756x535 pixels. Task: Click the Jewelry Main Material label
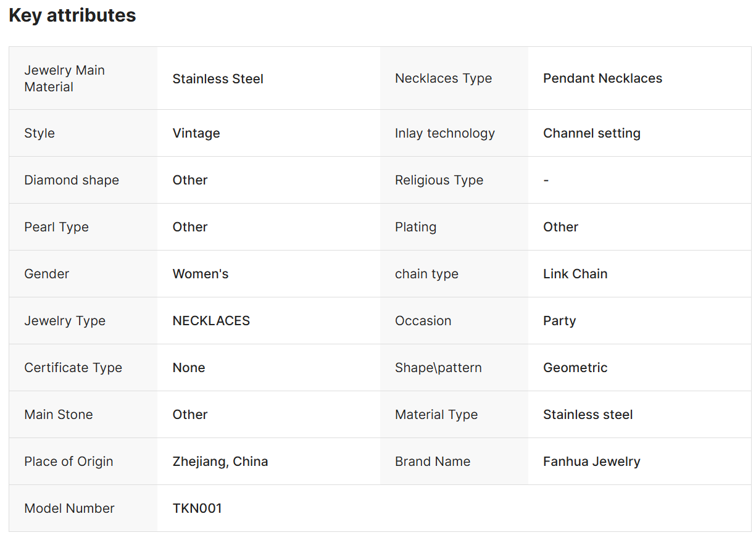65,78
